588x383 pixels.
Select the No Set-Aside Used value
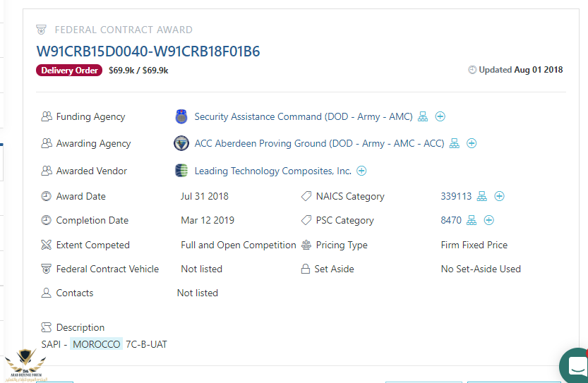481,269
